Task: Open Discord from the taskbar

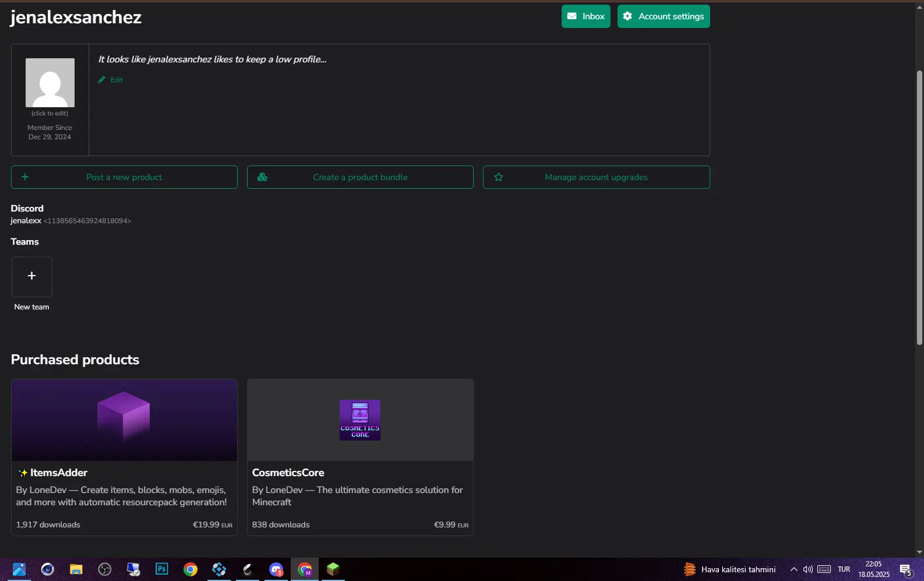Action: (x=276, y=569)
